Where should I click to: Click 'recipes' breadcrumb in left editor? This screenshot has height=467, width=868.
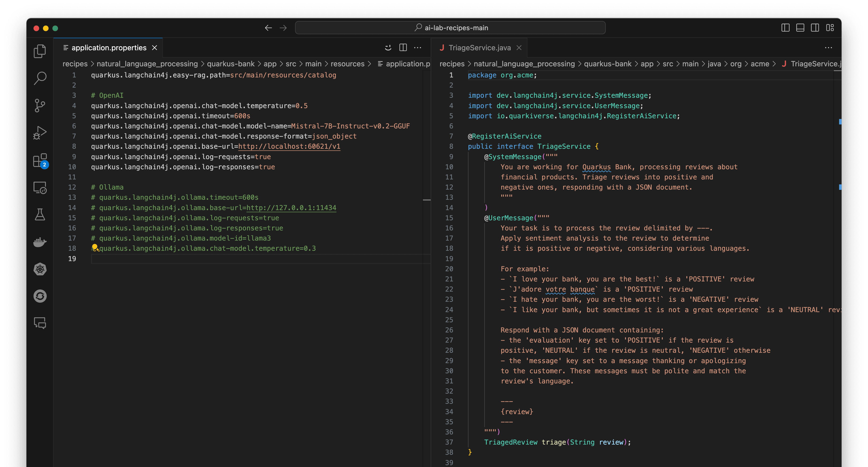tap(75, 64)
